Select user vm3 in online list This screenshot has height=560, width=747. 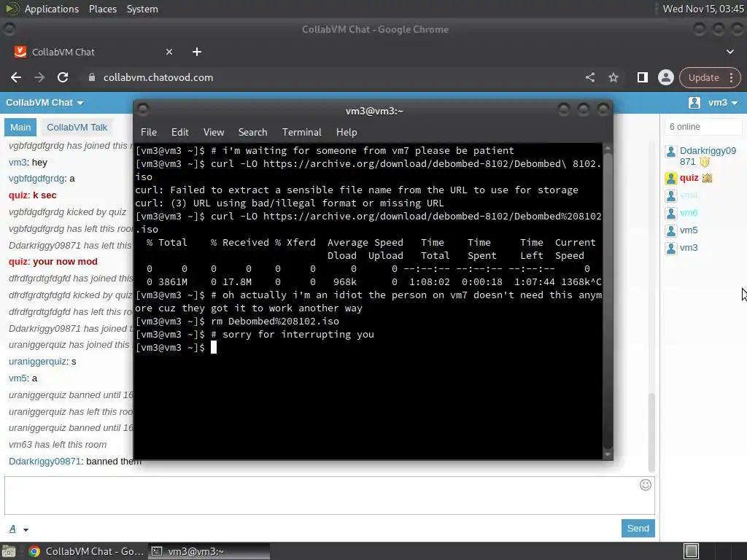click(x=689, y=248)
